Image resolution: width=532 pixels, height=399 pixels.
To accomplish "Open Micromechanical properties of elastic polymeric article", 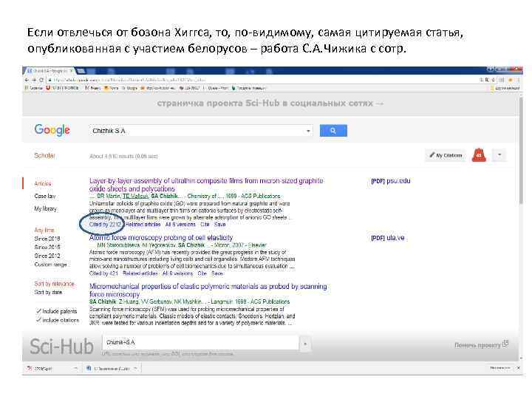I will click(208, 290).
